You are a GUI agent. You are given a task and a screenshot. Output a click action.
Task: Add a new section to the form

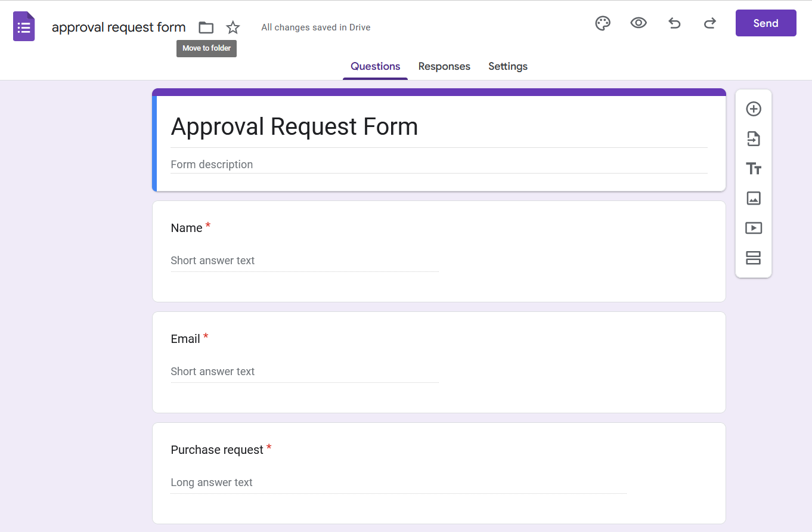click(754, 258)
